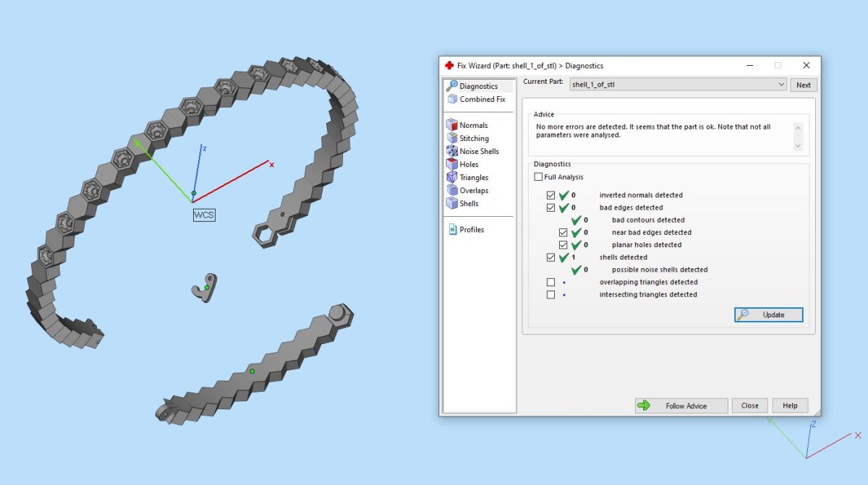Select Diagnostics in the sidebar

coord(479,86)
